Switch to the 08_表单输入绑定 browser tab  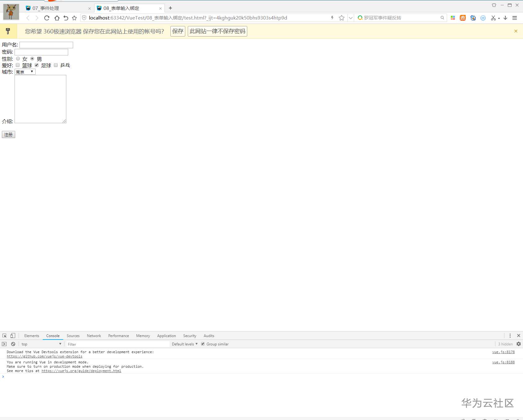click(x=129, y=8)
